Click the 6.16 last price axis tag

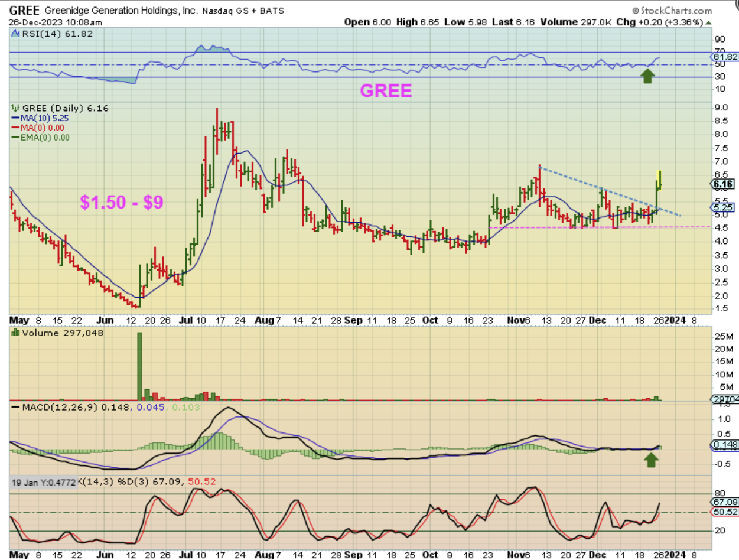coord(724,184)
